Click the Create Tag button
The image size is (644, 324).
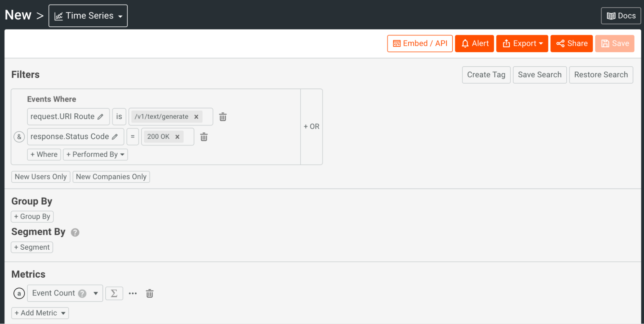coord(486,75)
